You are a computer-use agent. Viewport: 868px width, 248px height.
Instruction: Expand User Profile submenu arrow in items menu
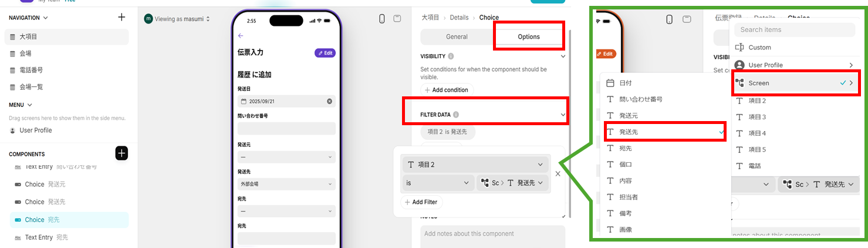[x=851, y=65]
